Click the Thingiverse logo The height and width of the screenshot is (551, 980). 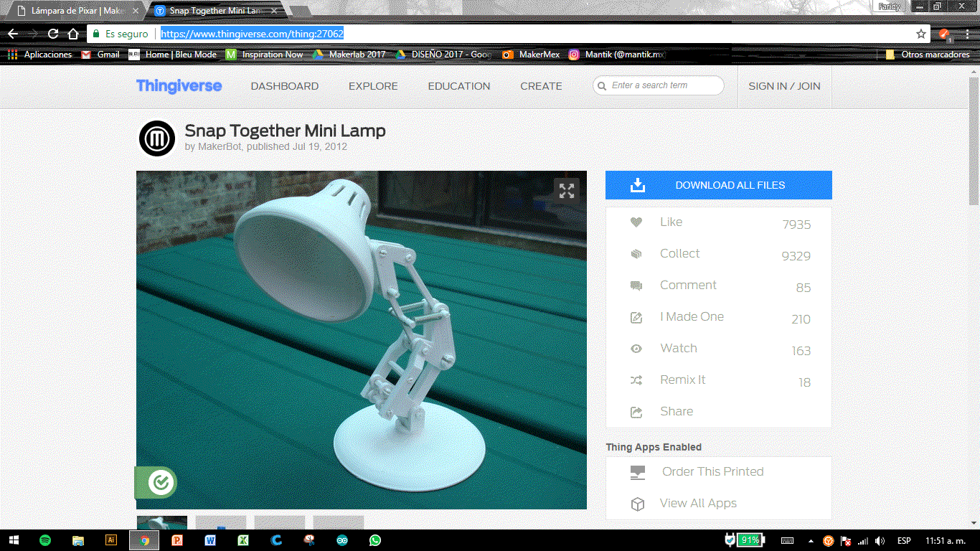[179, 85]
